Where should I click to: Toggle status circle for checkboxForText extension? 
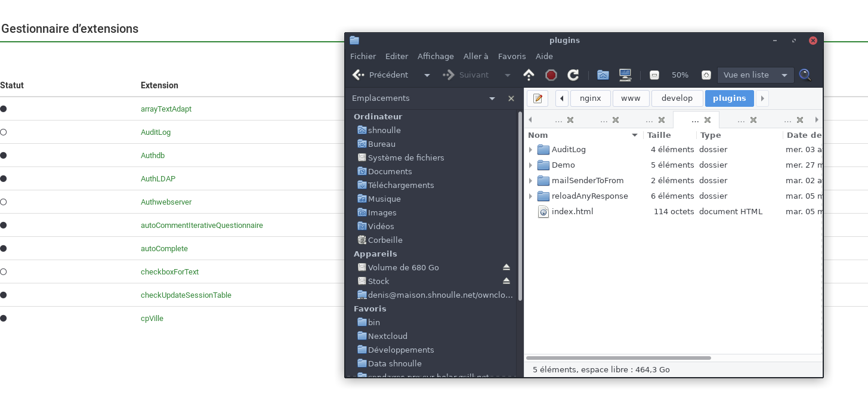[4, 272]
